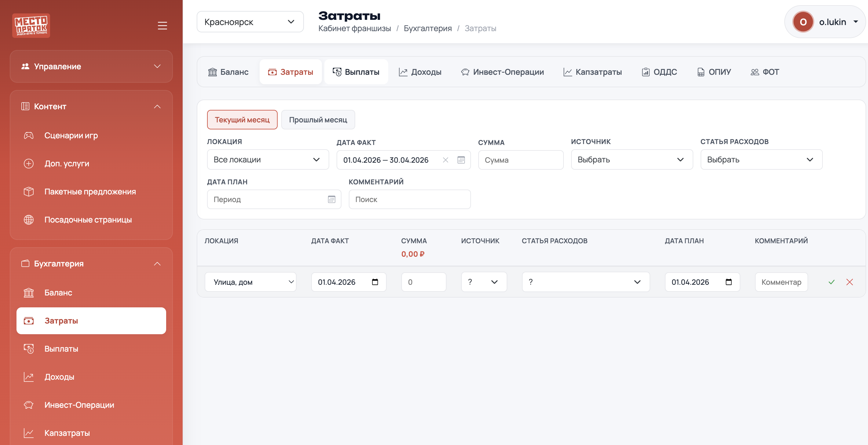Viewport: 868px width, 445px height.
Task: Confirm the new row with green checkmark
Action: pyautogui.click(x=831, y=282)
